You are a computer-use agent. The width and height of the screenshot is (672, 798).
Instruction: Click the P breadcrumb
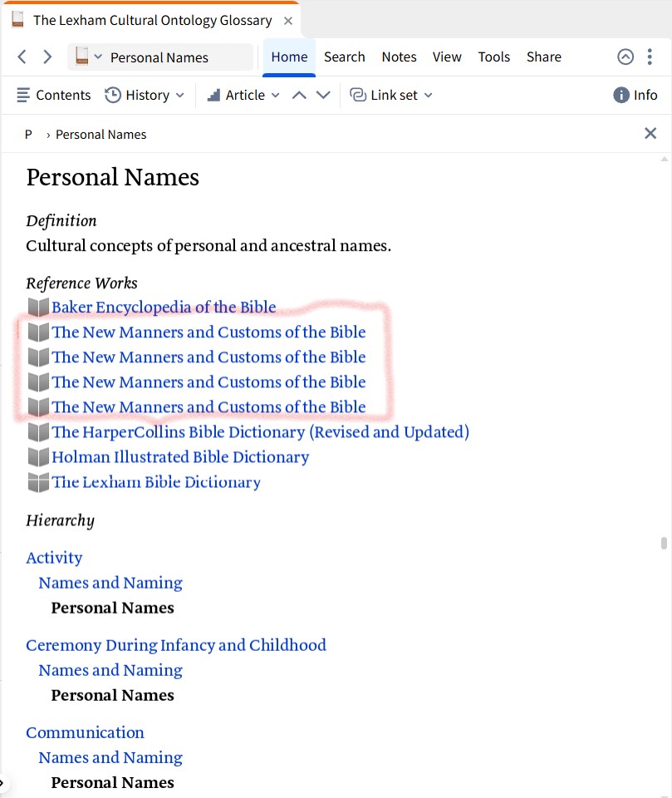point(28,135)
